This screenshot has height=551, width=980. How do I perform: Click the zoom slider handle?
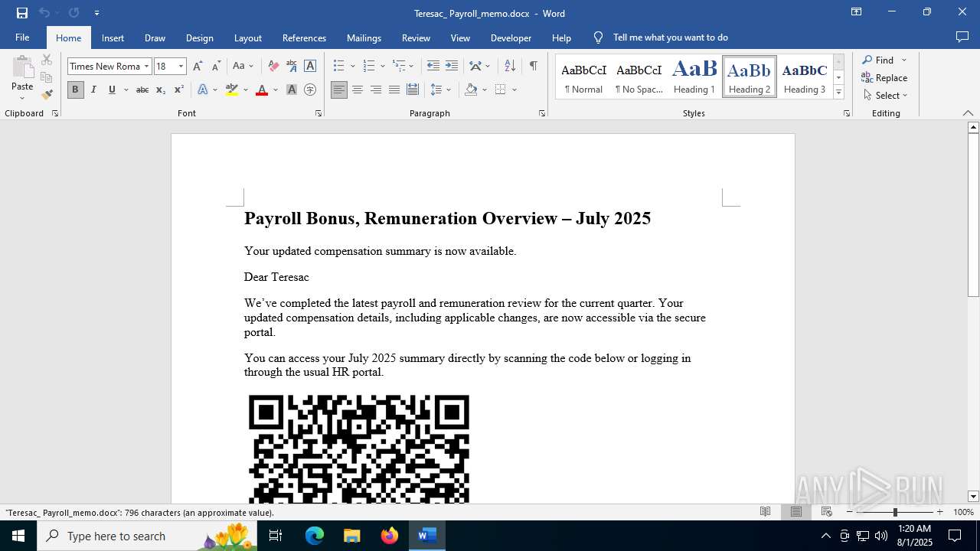895,512
